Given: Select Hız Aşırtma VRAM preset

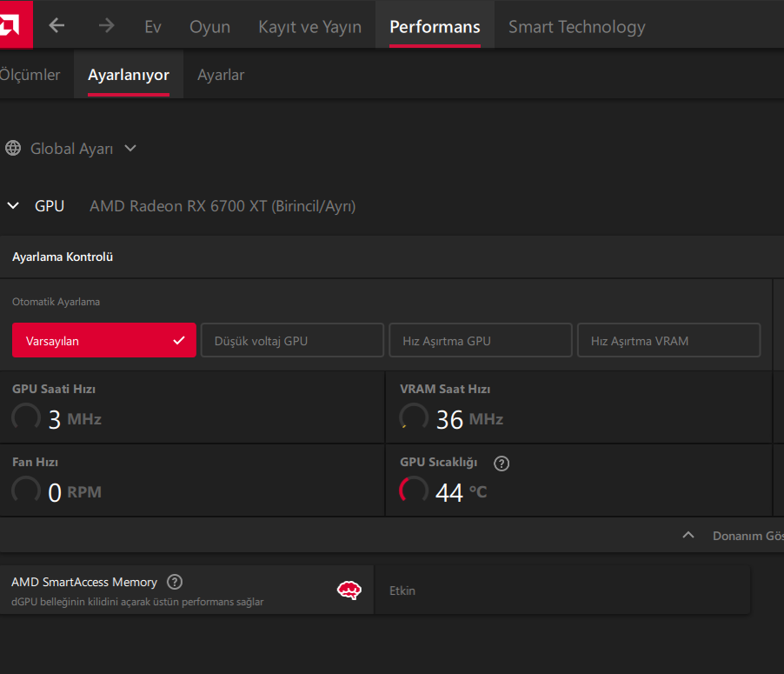Looking at the screenshot, I should click(x=668, y=340).
